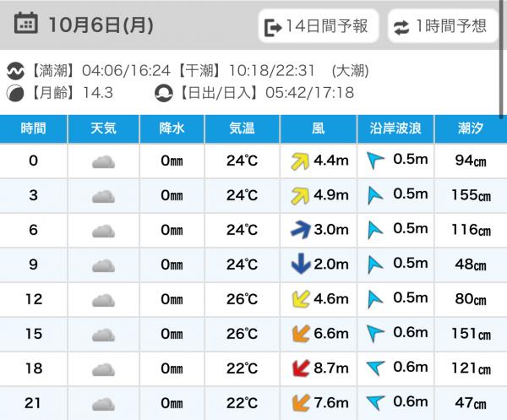507x420 pixels.
Task: Click the tide wave icon near 満潮
Action: click(16, 71)
